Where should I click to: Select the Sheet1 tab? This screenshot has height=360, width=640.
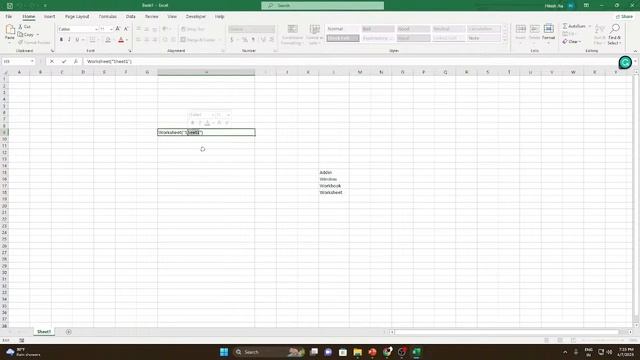click(x=44, y=332)
